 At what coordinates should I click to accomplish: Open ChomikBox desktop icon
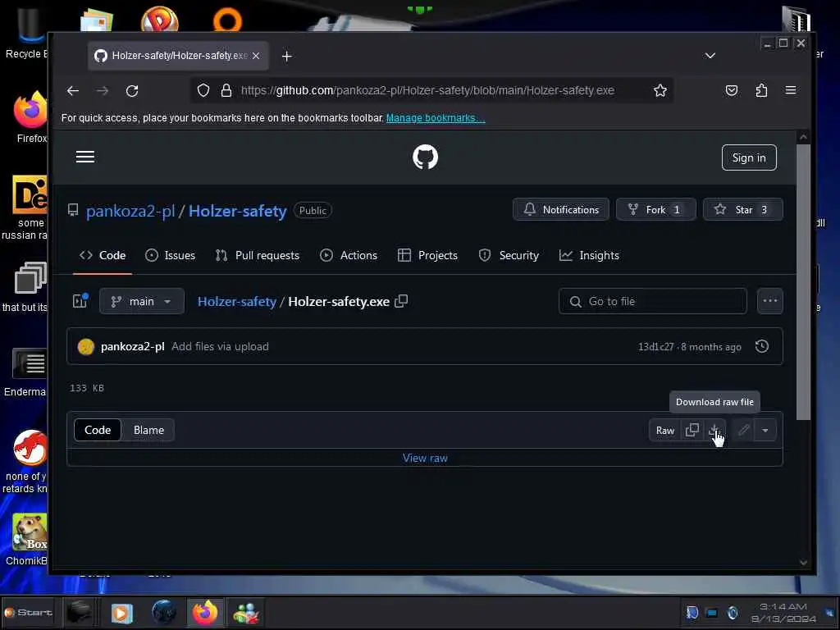27,540
